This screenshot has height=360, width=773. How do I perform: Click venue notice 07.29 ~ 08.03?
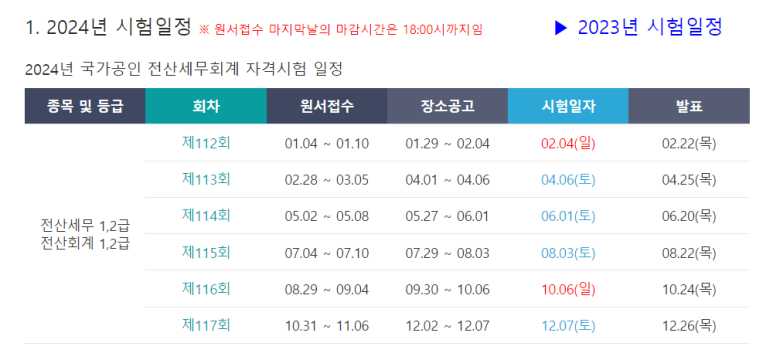click(448, 253)
